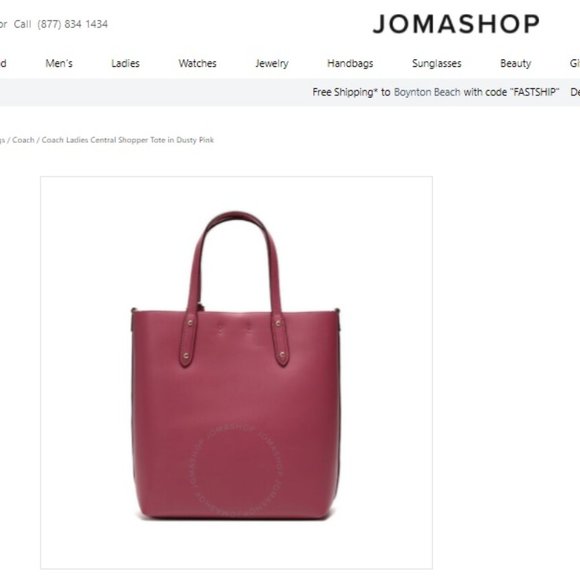Go to the Watches category

pos(197,63)
